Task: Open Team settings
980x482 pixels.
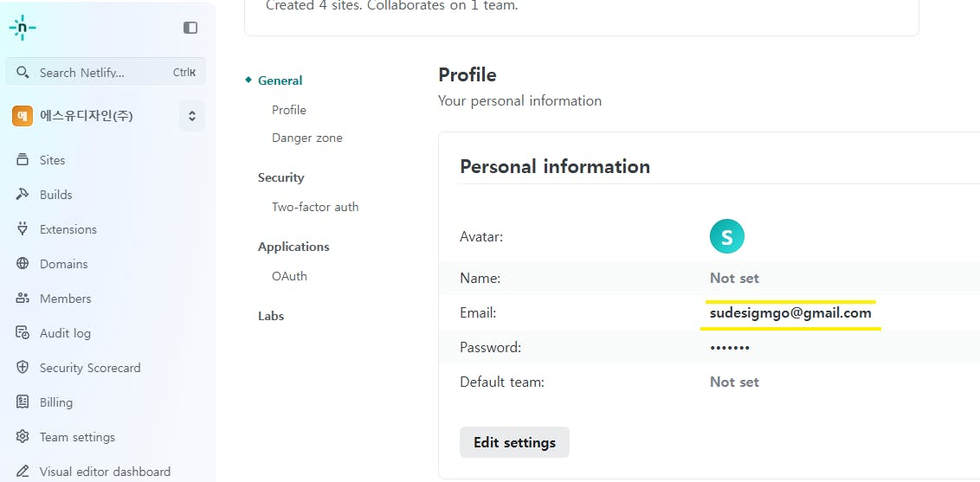Action: (78, 437)
